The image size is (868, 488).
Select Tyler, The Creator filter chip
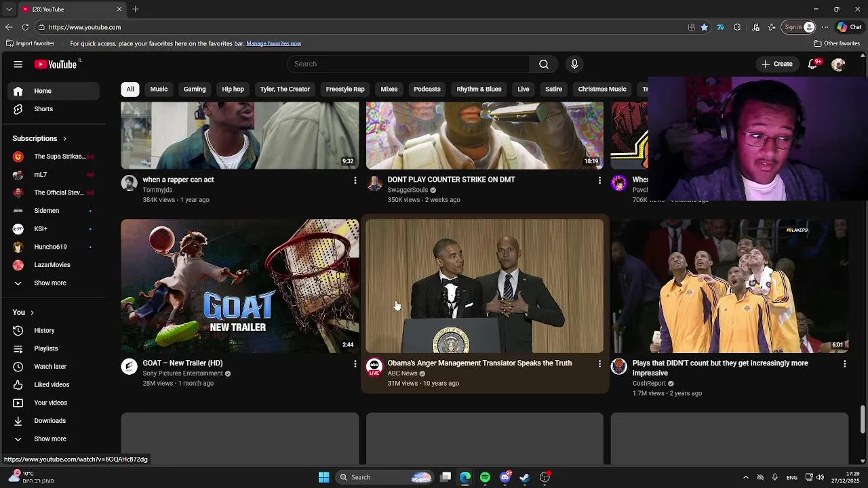285,89
